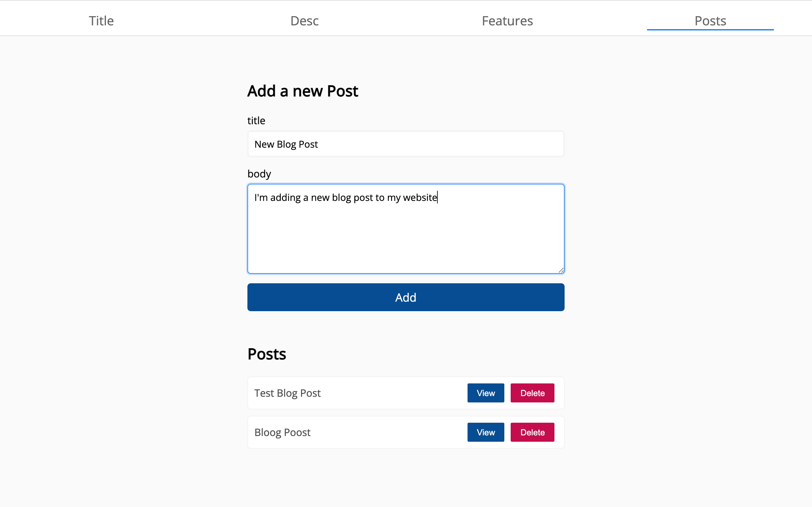Image resolution: width=812 pixels, height=507 pixels.
Task: Click inside the title input field
Action: (405, 144)
